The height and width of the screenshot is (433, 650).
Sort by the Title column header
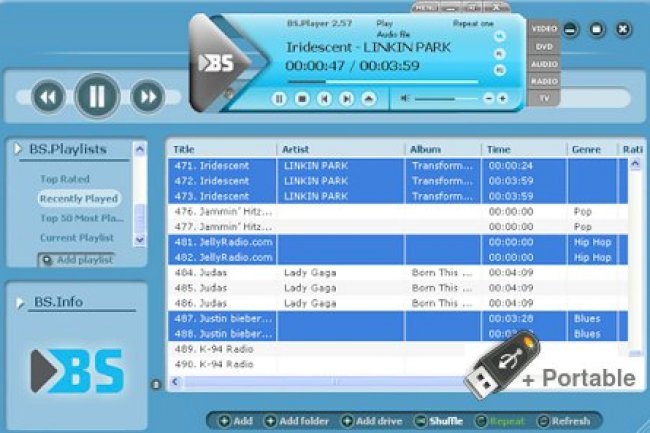point(222,149)
